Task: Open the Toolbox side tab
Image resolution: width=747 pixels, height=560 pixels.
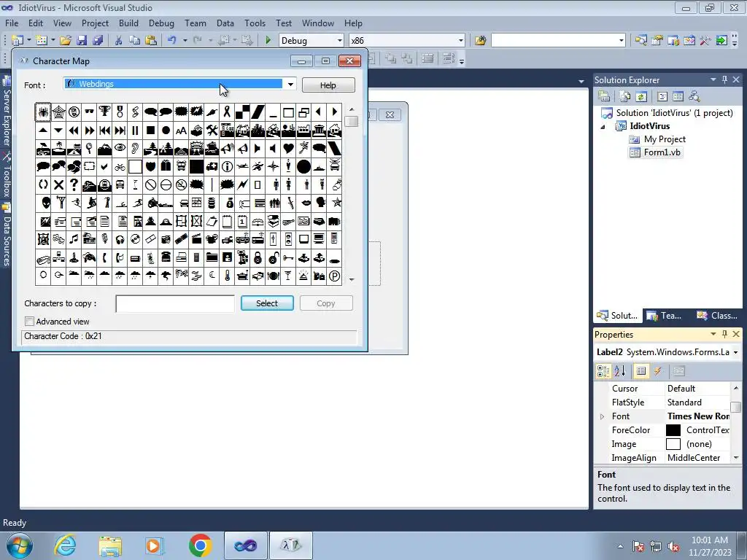Action: pos(6,176)
